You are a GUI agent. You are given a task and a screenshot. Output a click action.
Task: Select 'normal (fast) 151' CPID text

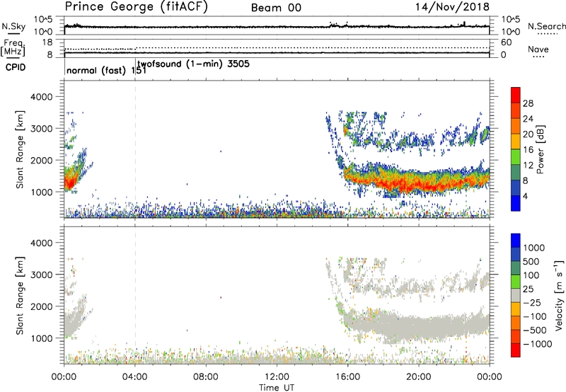click(x=107, y=70)
